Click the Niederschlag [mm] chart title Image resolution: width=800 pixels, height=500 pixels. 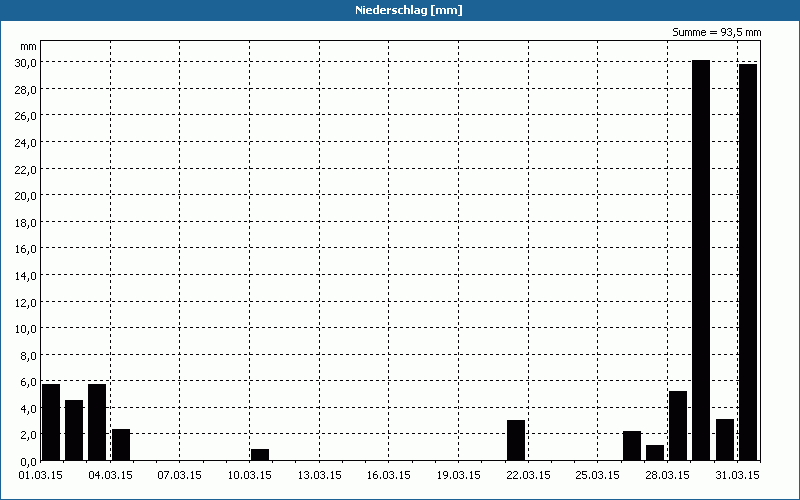tap(409, 10)
